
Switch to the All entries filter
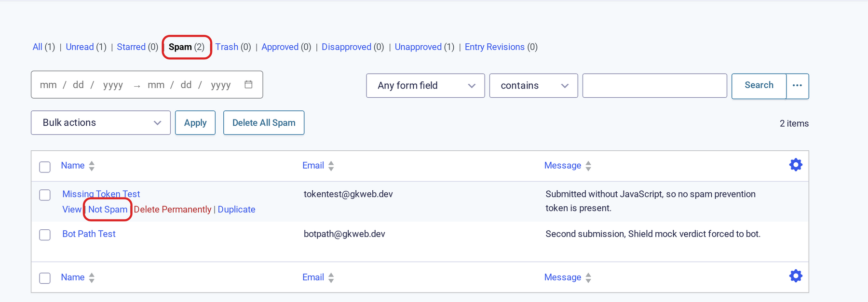click(x=37, y=47)
